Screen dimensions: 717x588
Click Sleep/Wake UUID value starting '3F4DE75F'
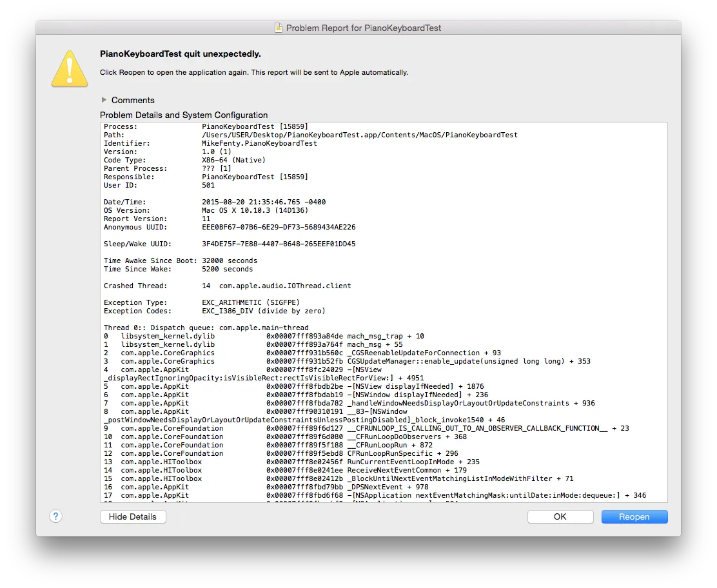(279, 244)
